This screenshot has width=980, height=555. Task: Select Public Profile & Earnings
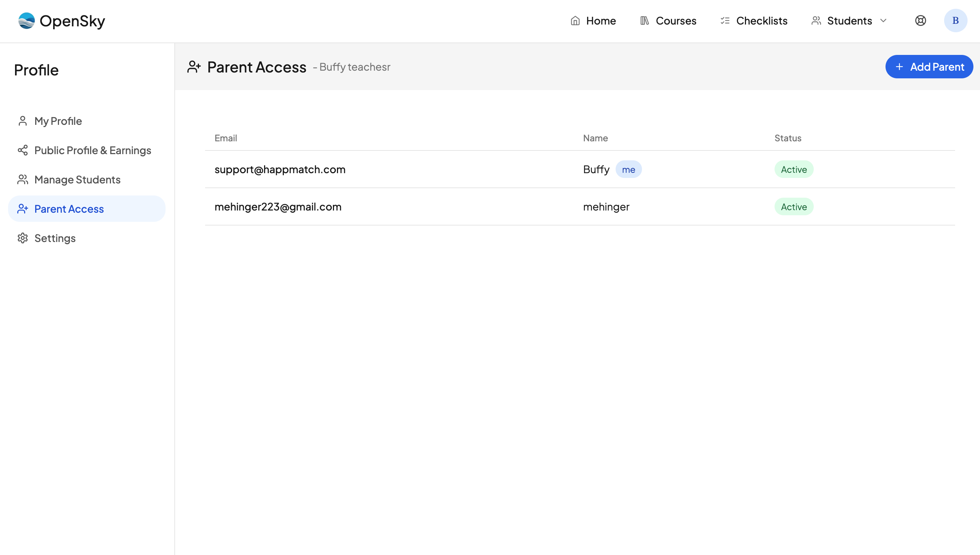pos(86,150)
